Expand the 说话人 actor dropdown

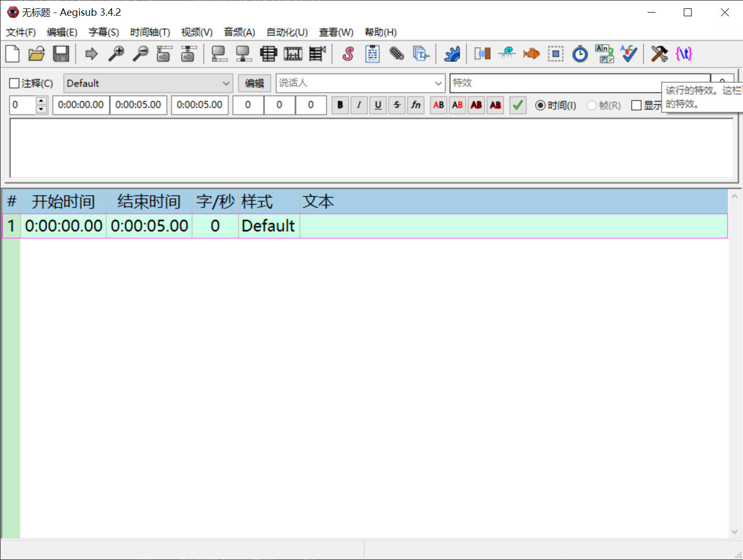point(438,83)
